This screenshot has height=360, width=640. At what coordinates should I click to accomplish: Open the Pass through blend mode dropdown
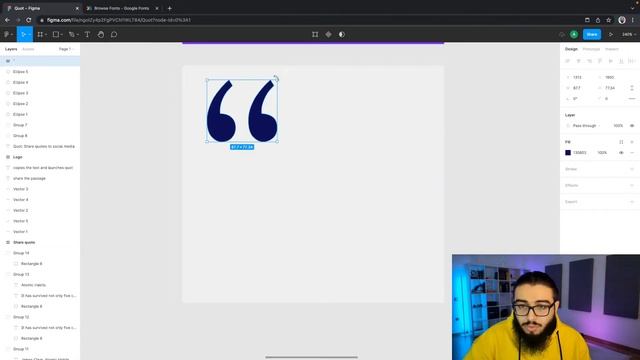(586, 126)
